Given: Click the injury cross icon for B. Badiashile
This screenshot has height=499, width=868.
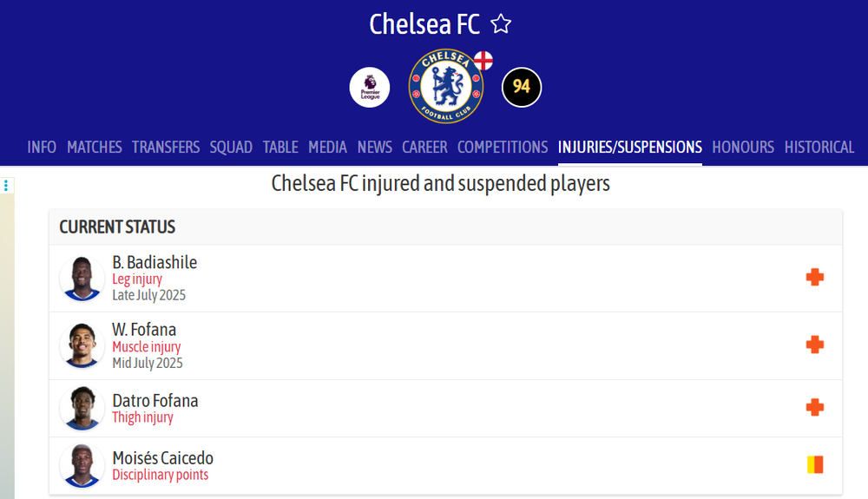Looking at the screenshot, I should (x=815, y=277).
